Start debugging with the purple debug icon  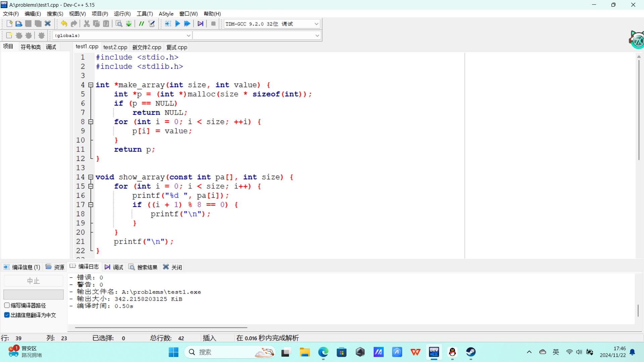[200, 24]
